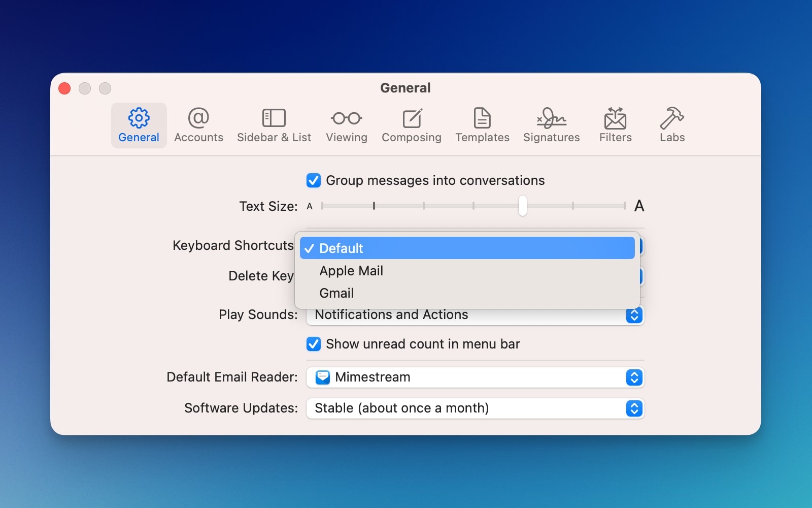Open the Composing preferences tab

pyautogui.click(x=412, y=125)
